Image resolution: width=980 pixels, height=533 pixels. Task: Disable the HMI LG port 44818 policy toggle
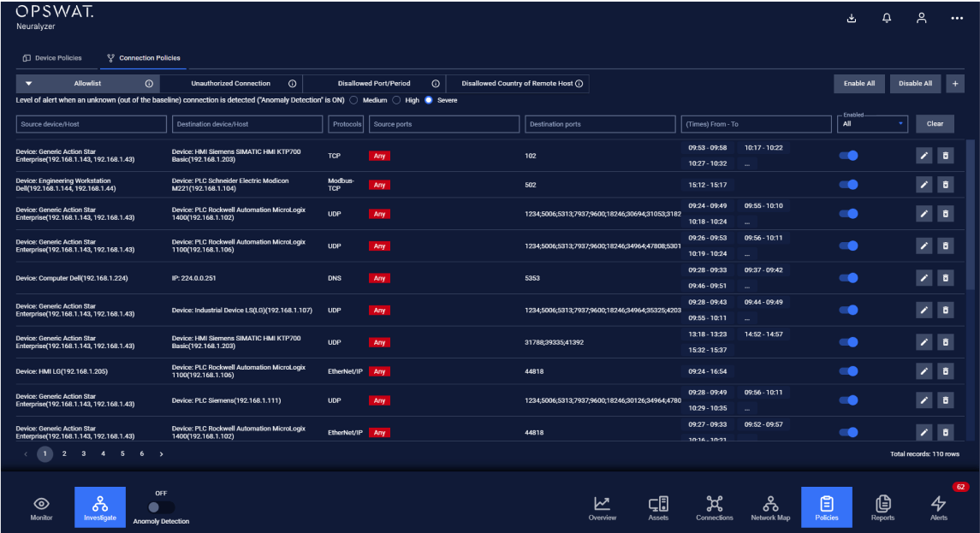pos(849,371)
